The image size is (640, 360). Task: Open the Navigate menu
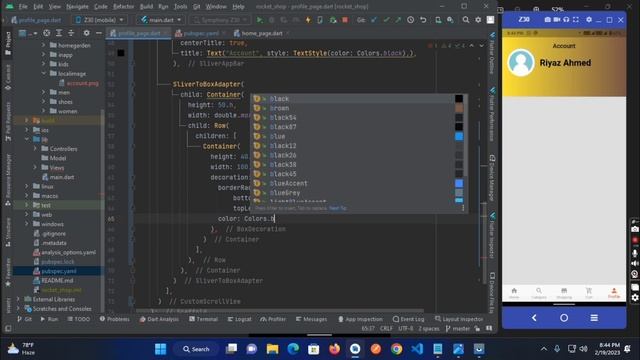[77, 7]
